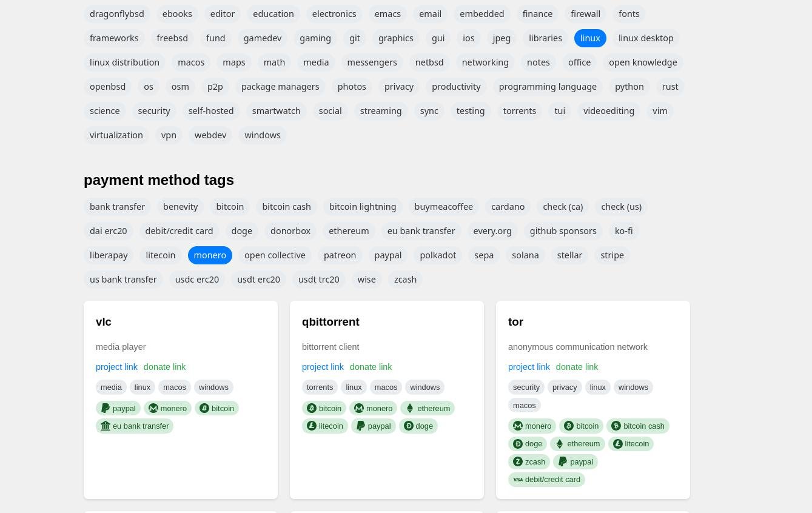The image size is (812, 513).
Task: Click the litecoin icon in the qbittorrent card
Action: 312,426
